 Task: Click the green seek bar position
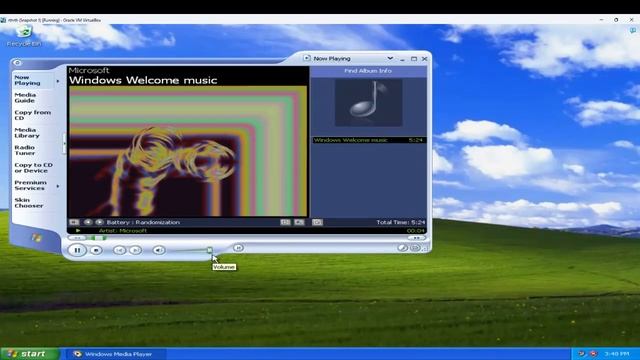(98, 238)
